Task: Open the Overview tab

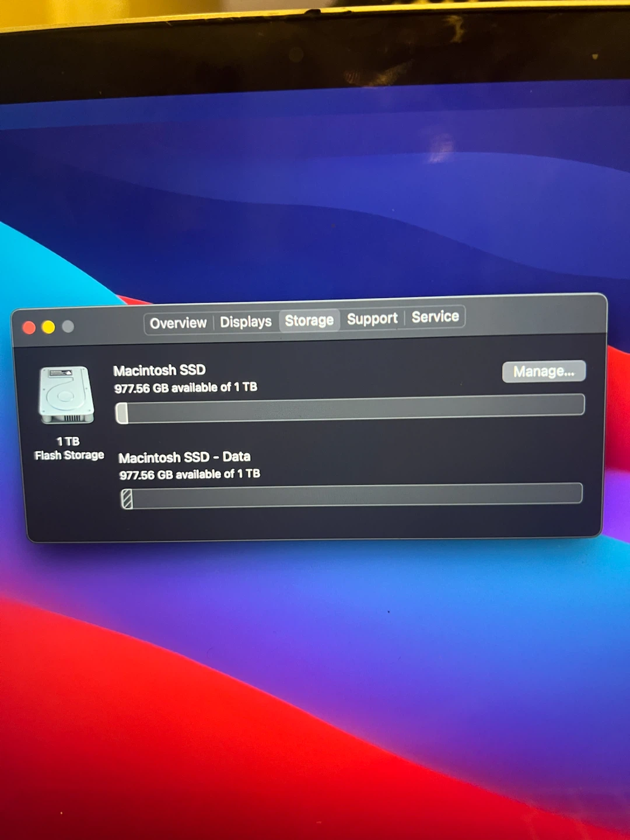Action: tap(178, 323)
